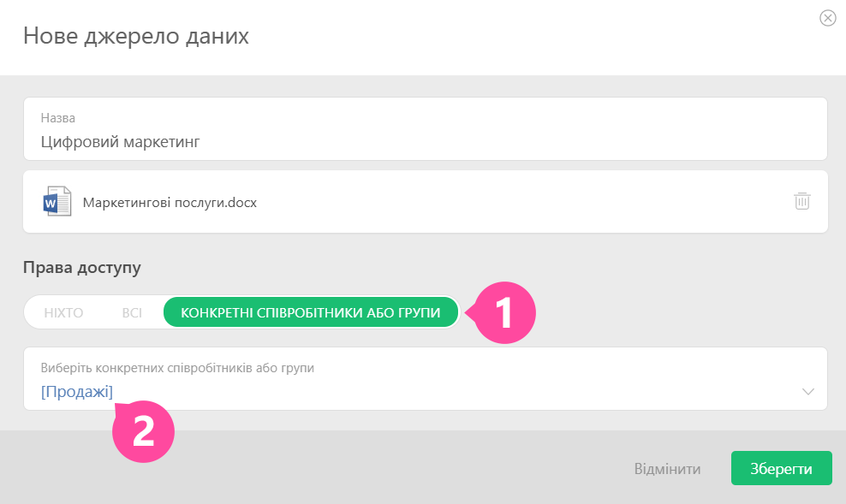
Task: Click the pink callout badge number 2
Action: pyautogui.click(x=143, y=432)
